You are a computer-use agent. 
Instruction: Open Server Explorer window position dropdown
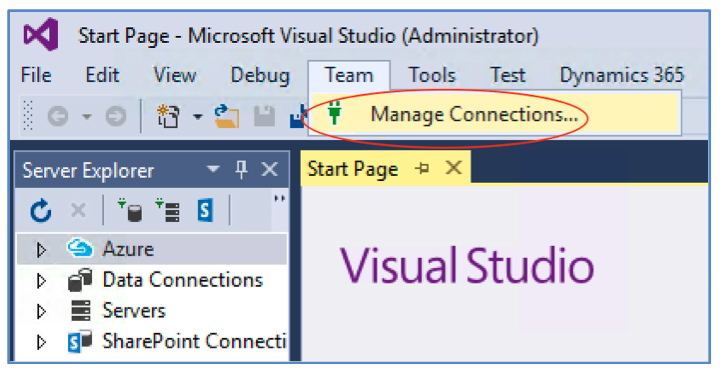213,169
